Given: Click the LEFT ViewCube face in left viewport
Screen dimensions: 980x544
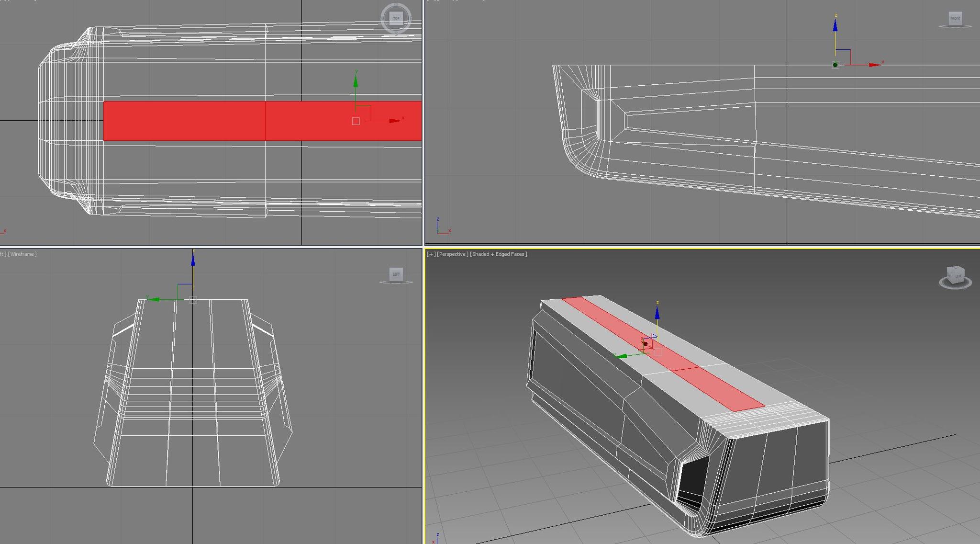Looking at the screenshot, I should tap(396, 274).
